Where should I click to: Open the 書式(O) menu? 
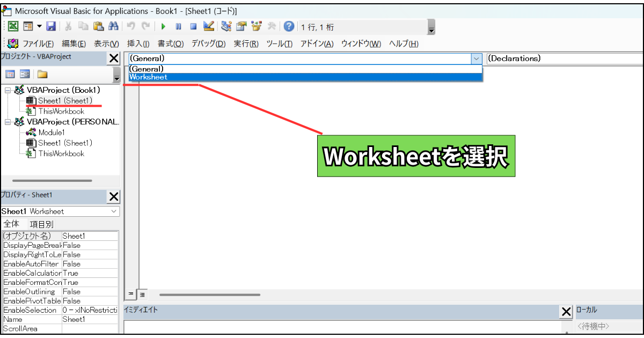tap(171, 44)
